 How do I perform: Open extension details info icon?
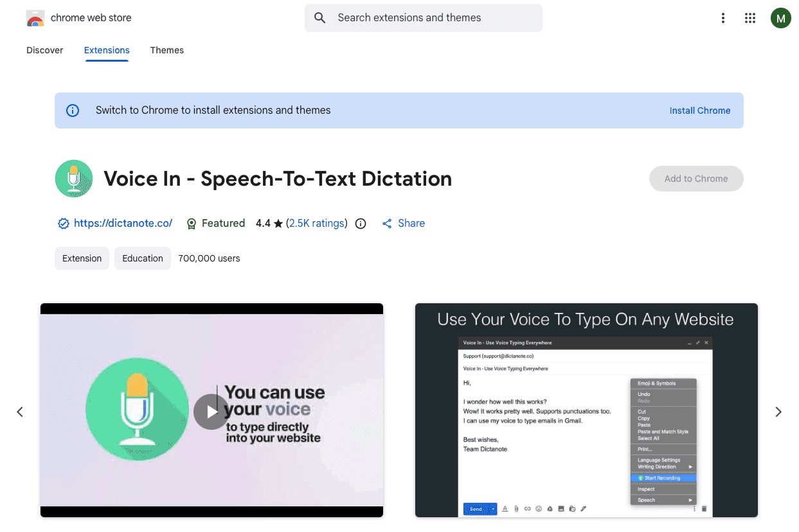click(x=360, y=223)
